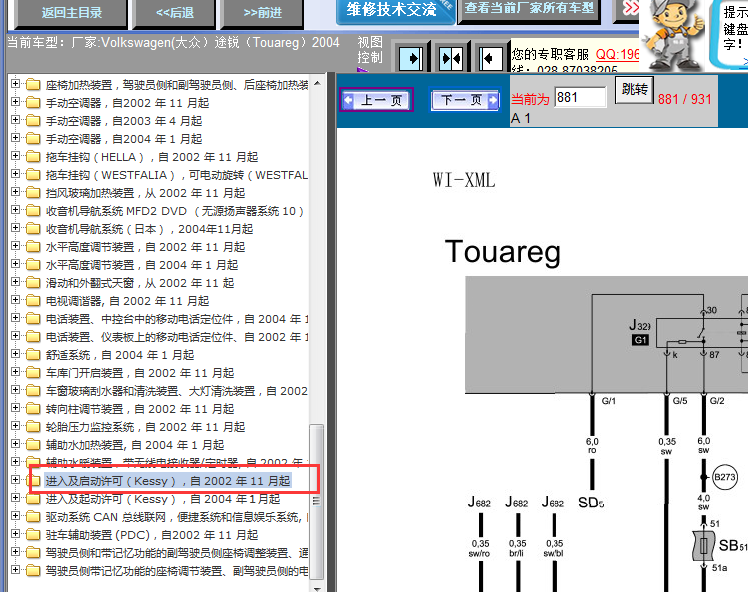Screen dimensions: 748x592
Task: Expand 手动空调器 自2003年4月起 node
Action: coord(15,120)
